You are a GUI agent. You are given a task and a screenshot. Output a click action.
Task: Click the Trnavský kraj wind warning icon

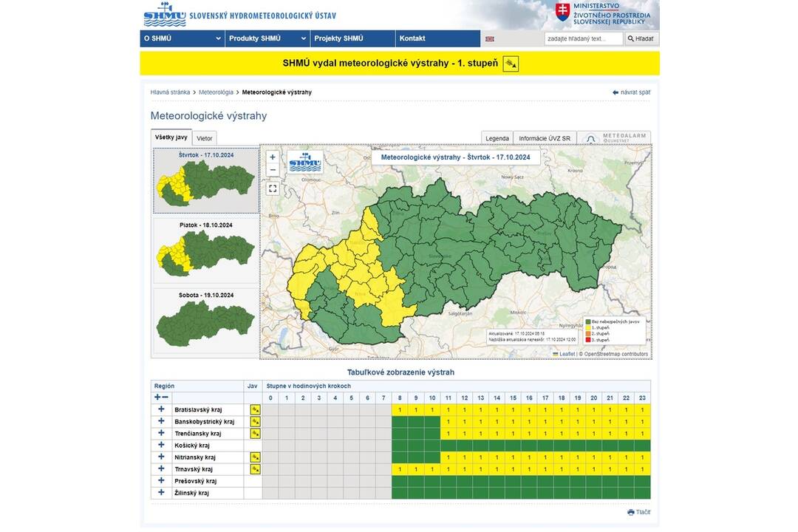tap(255, 469)
